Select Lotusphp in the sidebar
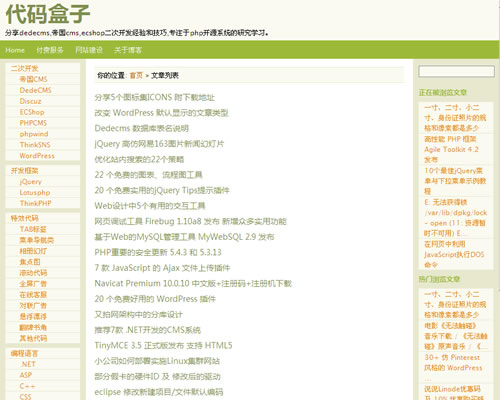 (x=35, y=193)
